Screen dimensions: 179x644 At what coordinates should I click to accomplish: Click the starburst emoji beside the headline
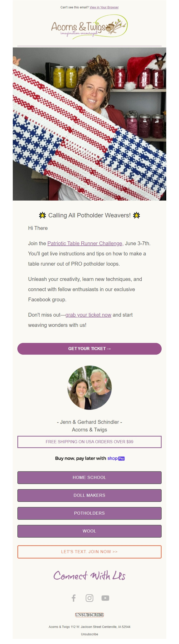point(42,215)
